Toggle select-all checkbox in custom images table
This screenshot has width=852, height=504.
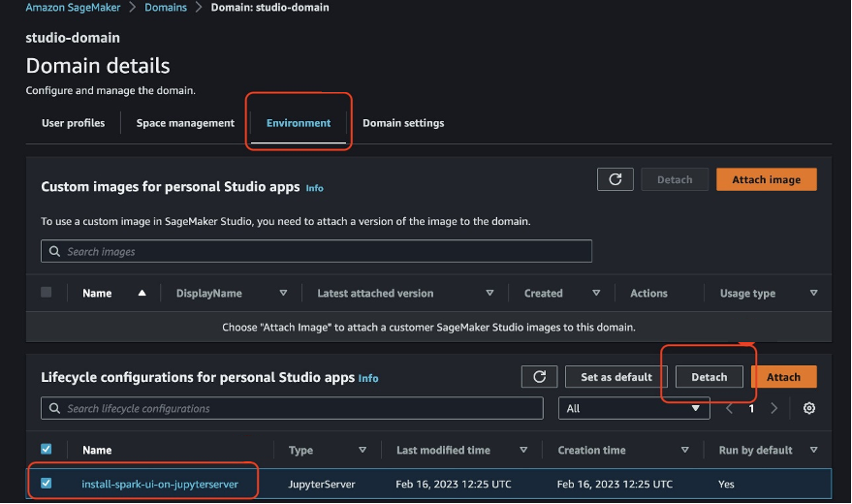[47, 293]
